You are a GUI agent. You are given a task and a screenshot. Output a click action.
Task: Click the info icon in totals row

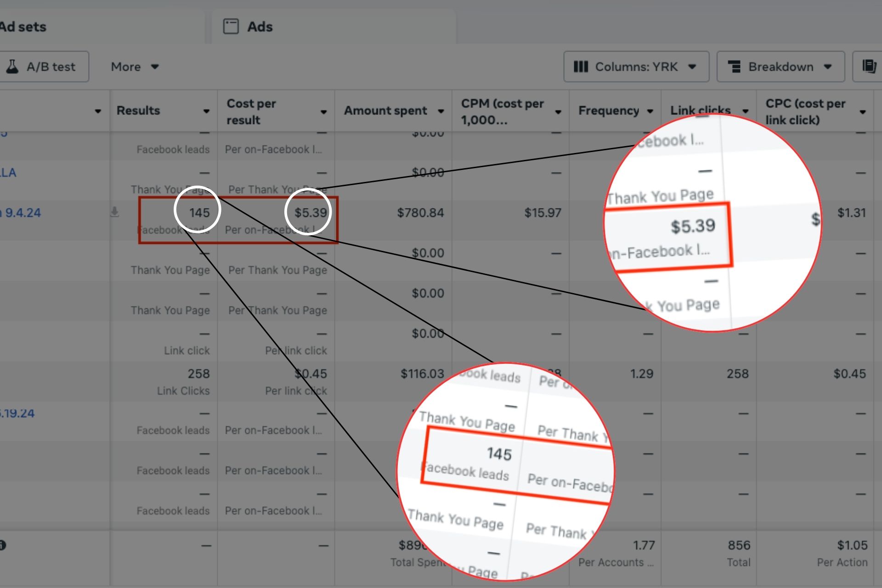coord(3,545)
